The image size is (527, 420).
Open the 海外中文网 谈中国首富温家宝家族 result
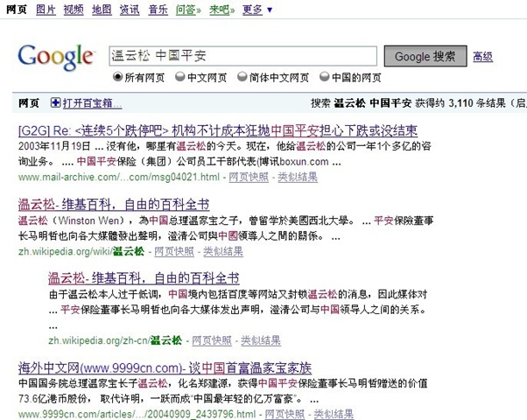(165, 368)
